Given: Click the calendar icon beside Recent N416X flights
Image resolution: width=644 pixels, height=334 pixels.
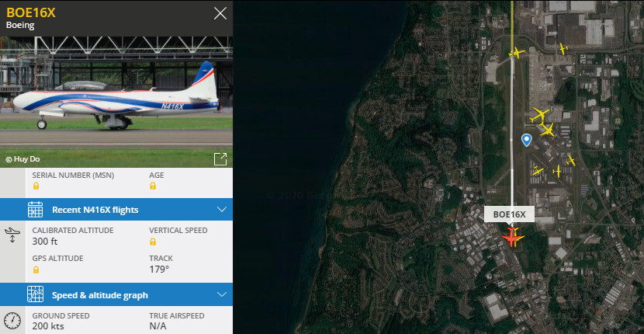Looking at the screenshot, I should coord(36,210).
